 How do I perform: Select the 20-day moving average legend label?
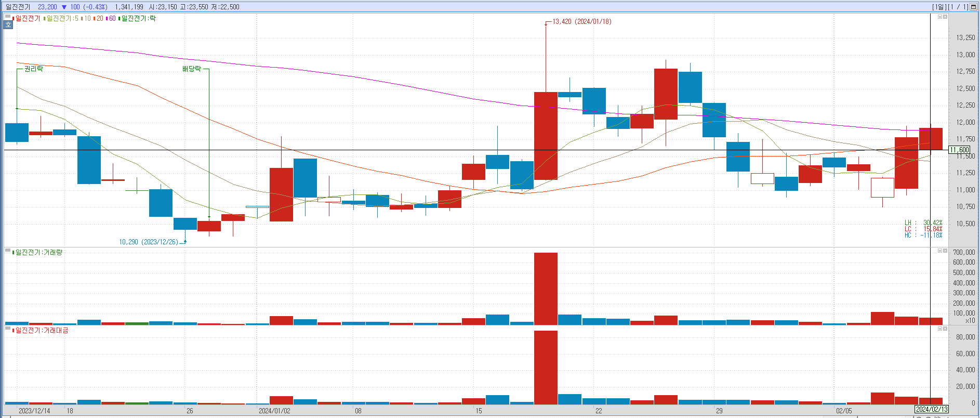(99, 19)
